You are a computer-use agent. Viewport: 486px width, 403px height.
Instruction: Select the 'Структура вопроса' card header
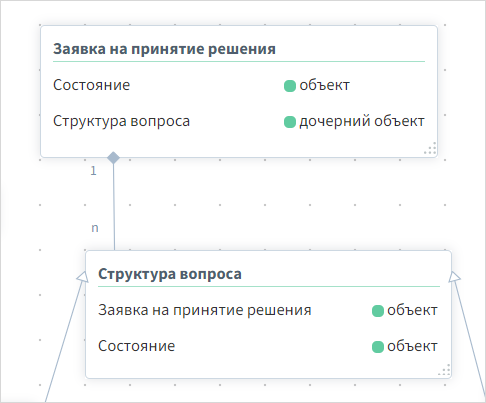coord(170,274)
